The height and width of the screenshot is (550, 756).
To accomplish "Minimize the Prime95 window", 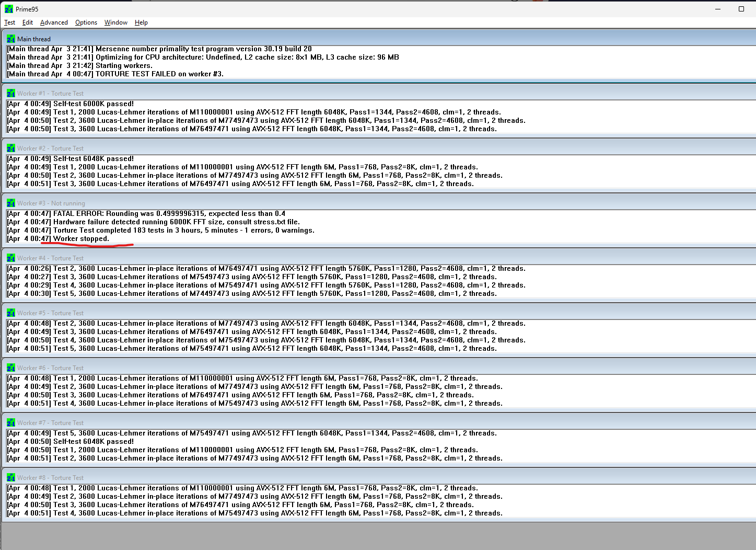I will (x=717, y=9).
